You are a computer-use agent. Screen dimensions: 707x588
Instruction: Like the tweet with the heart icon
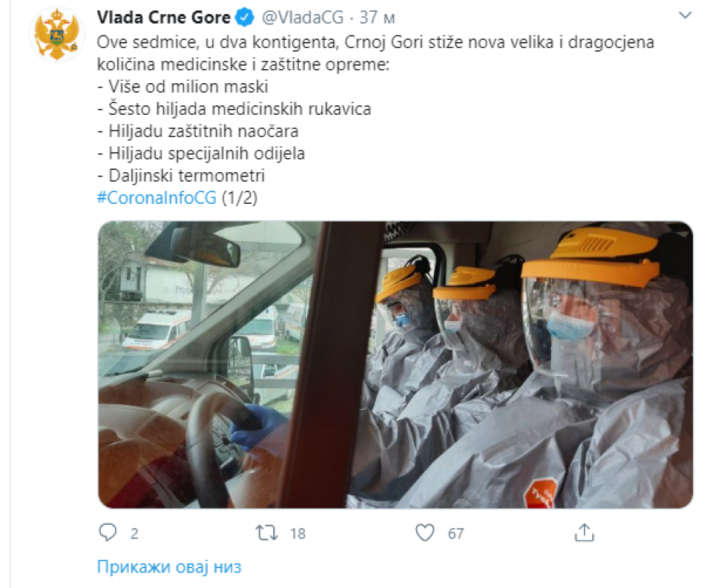425,533
